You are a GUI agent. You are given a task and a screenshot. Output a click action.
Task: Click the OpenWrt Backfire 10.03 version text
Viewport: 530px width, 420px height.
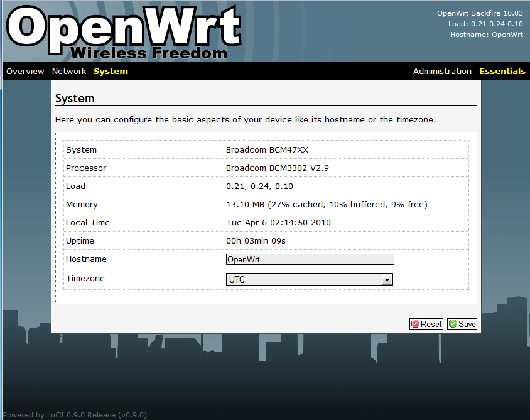[x=480, y=13]
